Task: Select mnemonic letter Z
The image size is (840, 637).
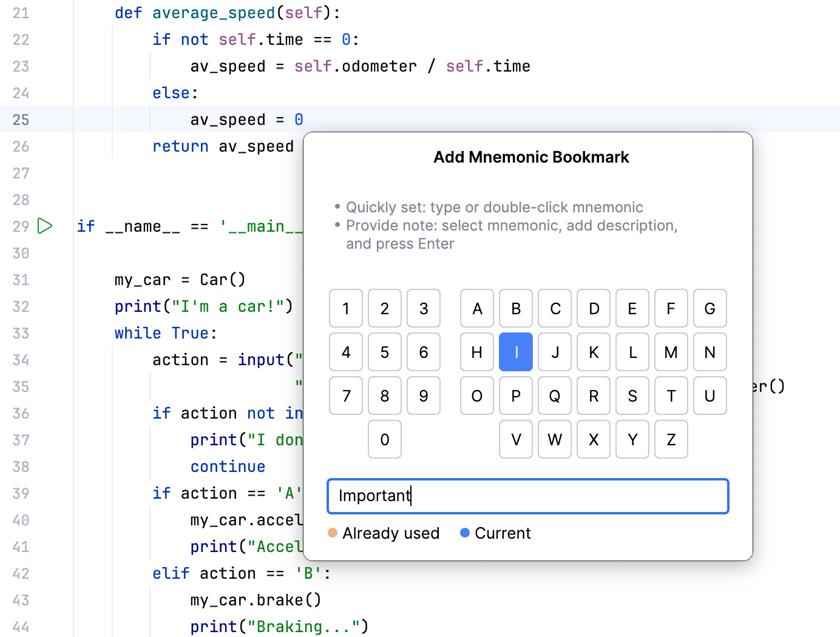Action: (x=671, y=439)
